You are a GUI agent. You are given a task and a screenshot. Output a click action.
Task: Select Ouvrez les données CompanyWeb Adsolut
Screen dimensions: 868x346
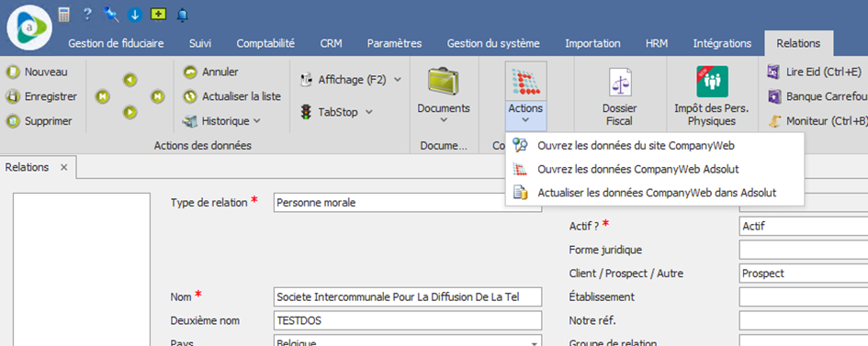point(655,169)
